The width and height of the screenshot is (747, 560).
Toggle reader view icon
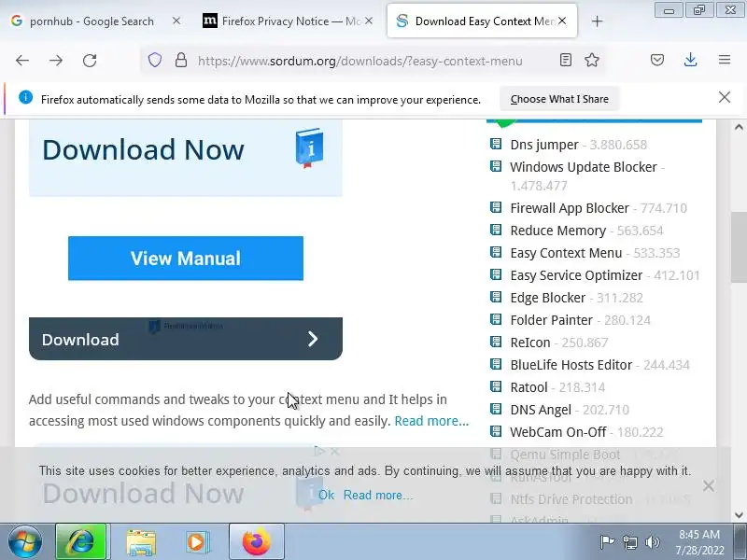tap(566, 60)
